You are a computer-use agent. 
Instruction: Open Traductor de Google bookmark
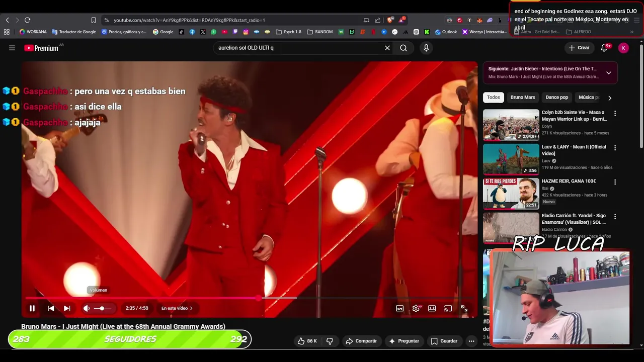pyautogui.click(x=74, y=32)
